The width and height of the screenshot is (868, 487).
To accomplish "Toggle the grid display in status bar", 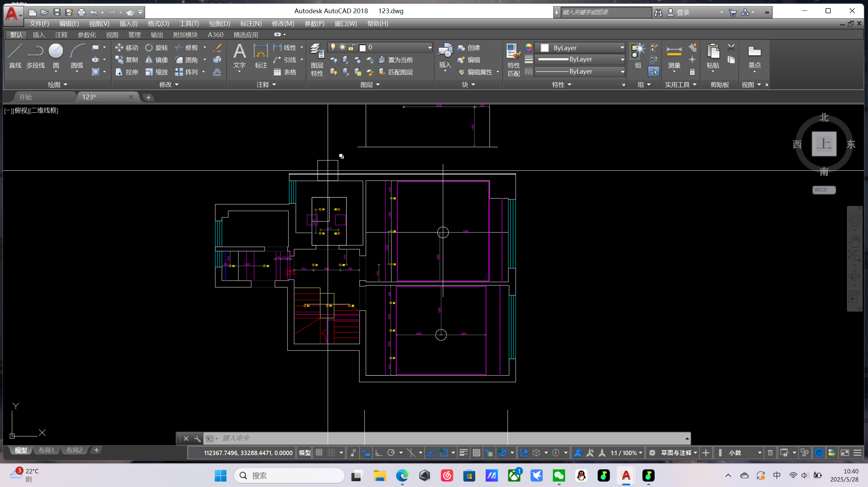I will (319, 453).
